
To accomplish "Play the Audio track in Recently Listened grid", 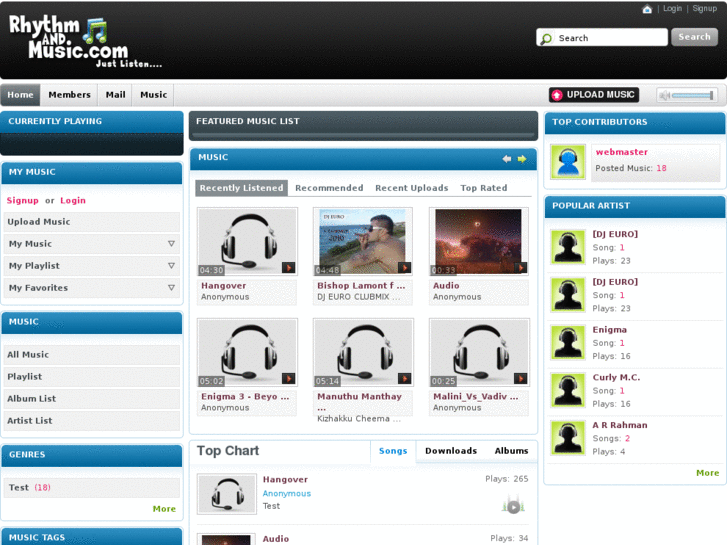I will [x=521, y=268].
